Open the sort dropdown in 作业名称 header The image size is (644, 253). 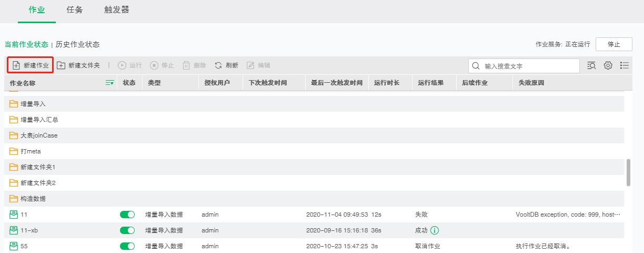click(109, 83)
